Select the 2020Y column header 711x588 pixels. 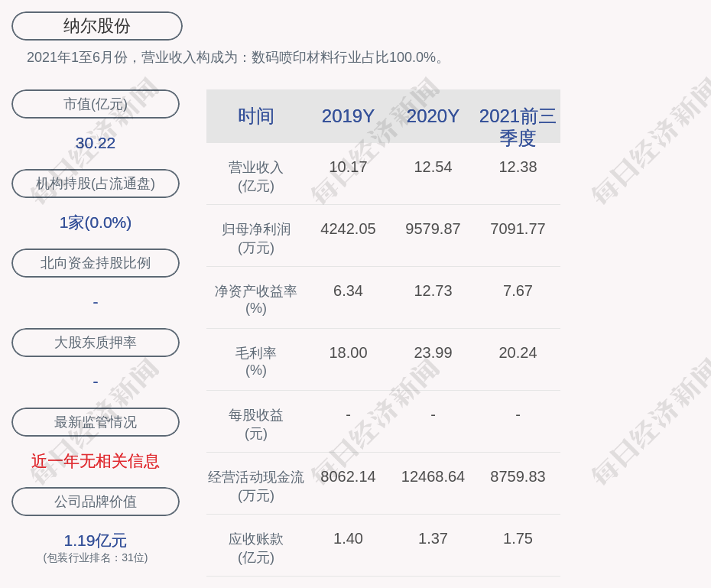(x=433, y=116)
